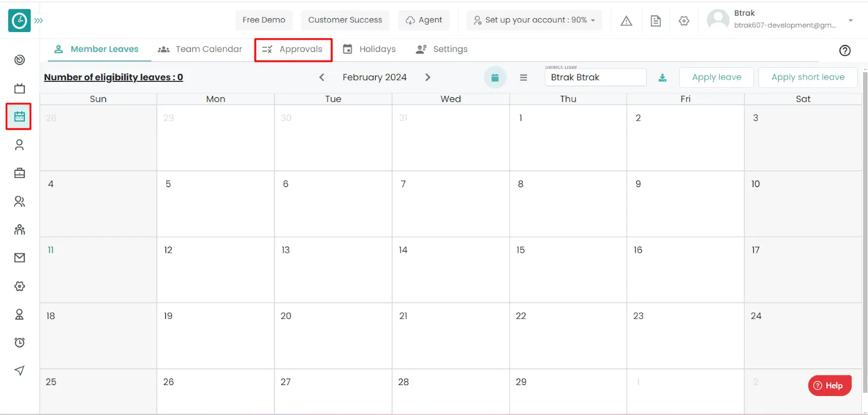Open the TV-shaped sidebar icon below dashboard
868x415 pixels.
coord(20,88)
